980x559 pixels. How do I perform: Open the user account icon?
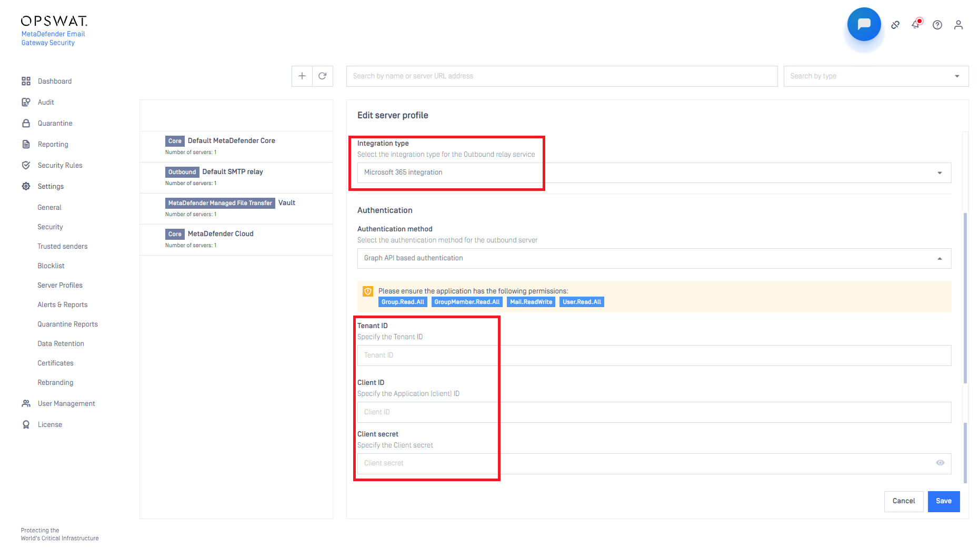[958, 25]
